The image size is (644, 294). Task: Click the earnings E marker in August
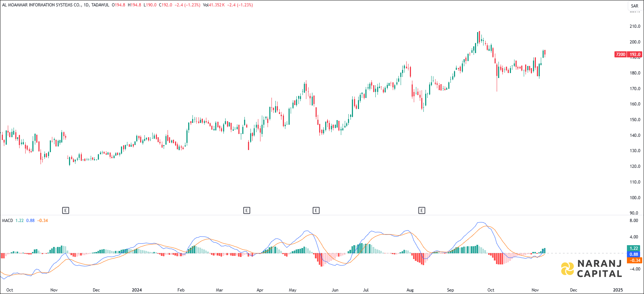point(422,210)
